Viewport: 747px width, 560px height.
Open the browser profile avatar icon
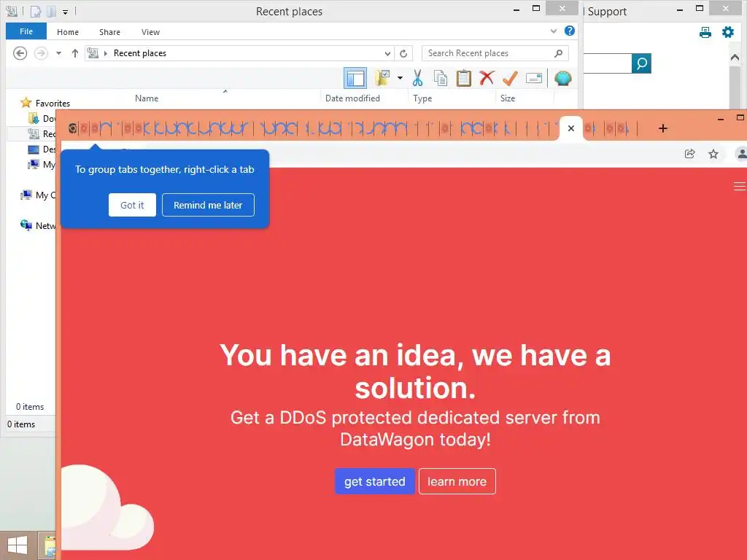[x=741, y=153]
